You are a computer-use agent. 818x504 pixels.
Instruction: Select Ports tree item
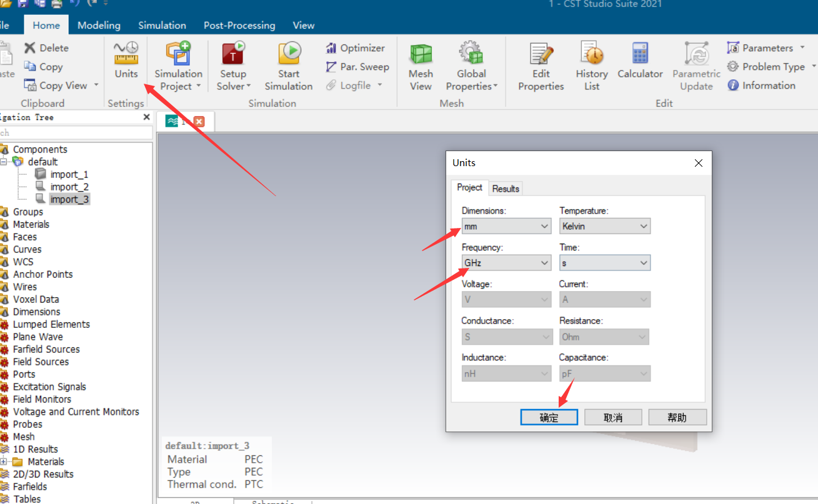[x=24, y=374]
